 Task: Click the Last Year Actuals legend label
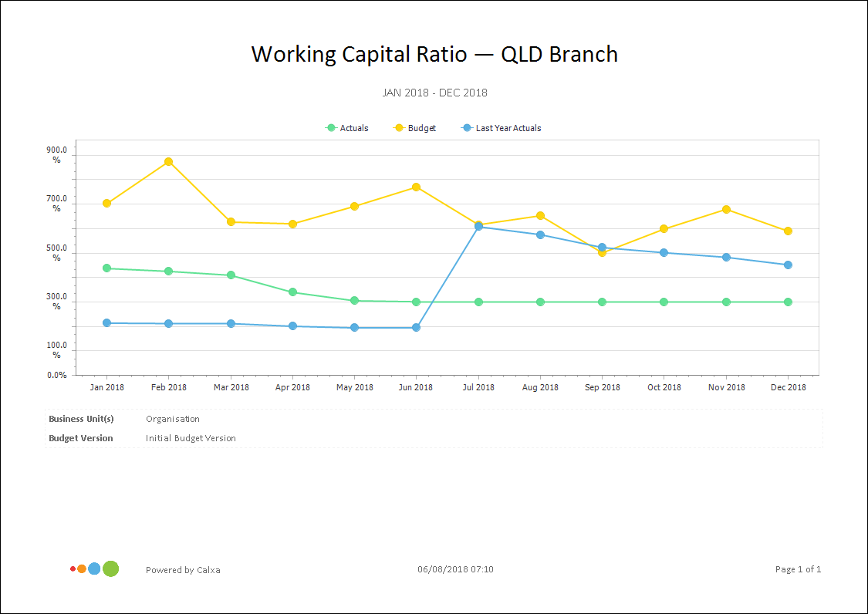(508, 128)
